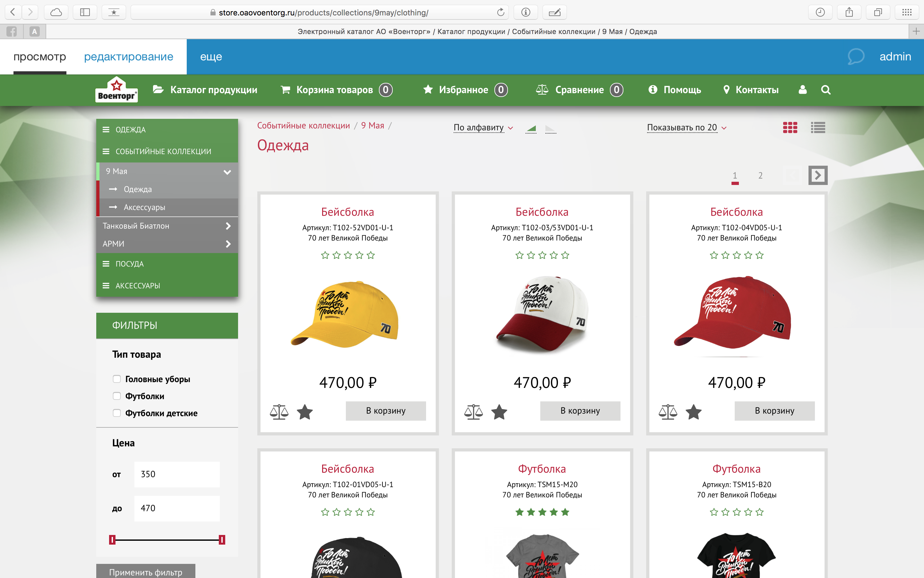The height and width of the screenshot is (578, 924).
Task: Follow 9 Мая breadcrumb link
Action: (373, 125)
